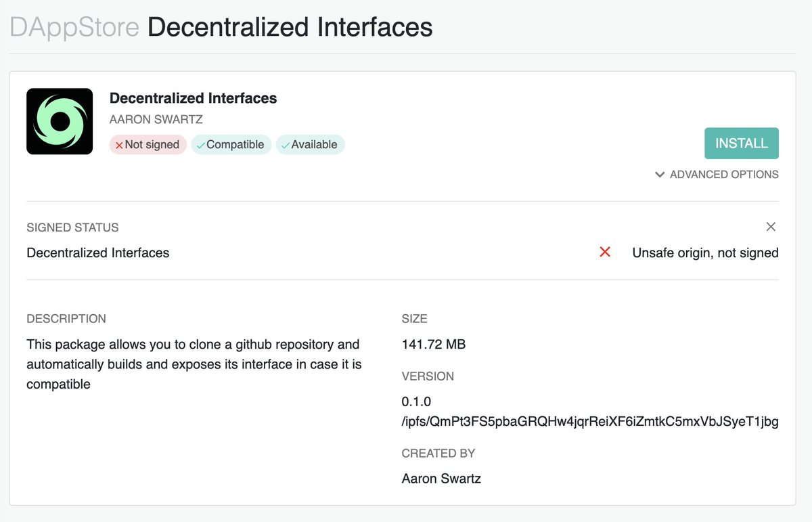The width and height of the screenshot is (812, 522).
Task: Click the checkmark in Compatible badge
Action: pyautogui.click(x=200, y=145)
